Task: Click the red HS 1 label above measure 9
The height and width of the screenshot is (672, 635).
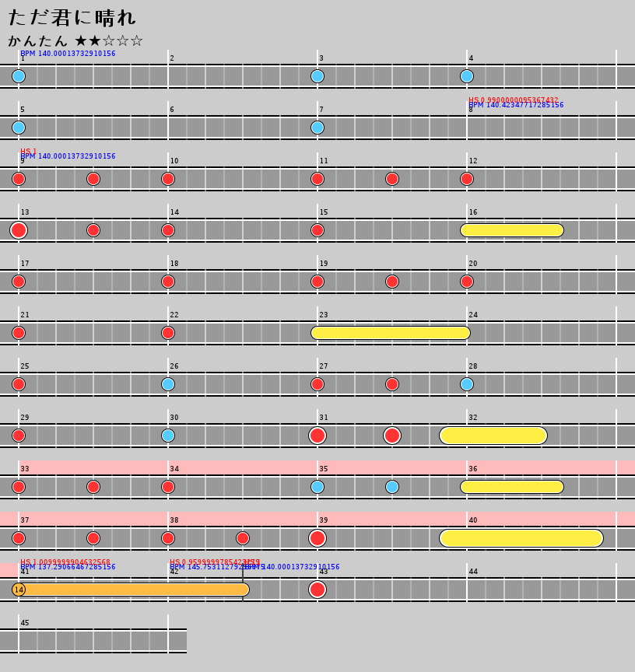Action: point(28,151)
